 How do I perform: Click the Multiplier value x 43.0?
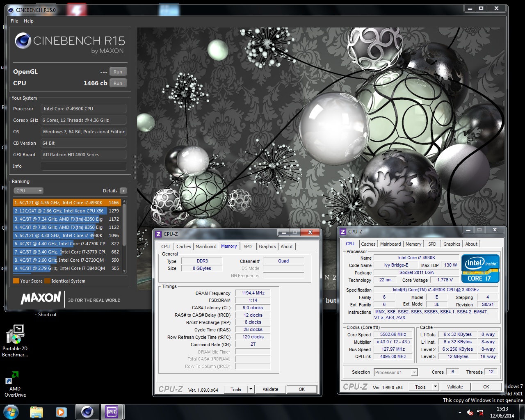coord(393,342)
